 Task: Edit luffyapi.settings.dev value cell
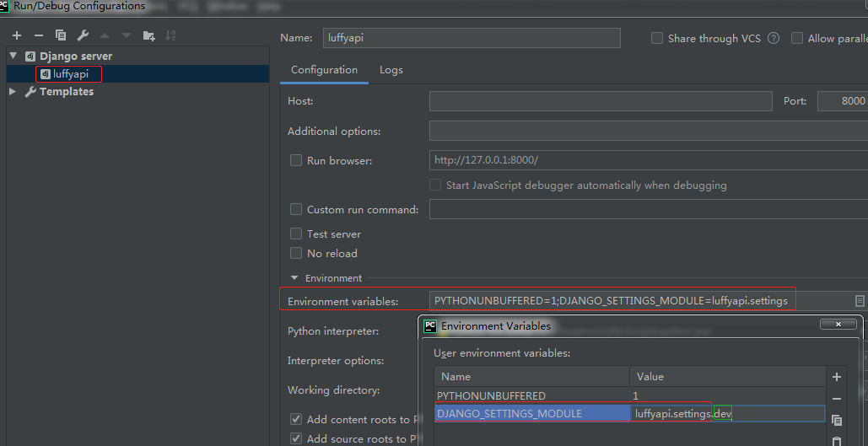point(728,413)
